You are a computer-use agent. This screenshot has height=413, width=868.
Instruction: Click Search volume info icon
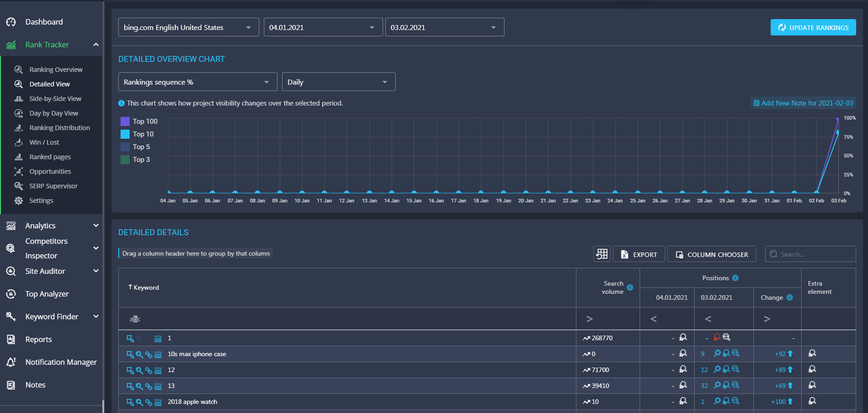click(x=630, y=287)
